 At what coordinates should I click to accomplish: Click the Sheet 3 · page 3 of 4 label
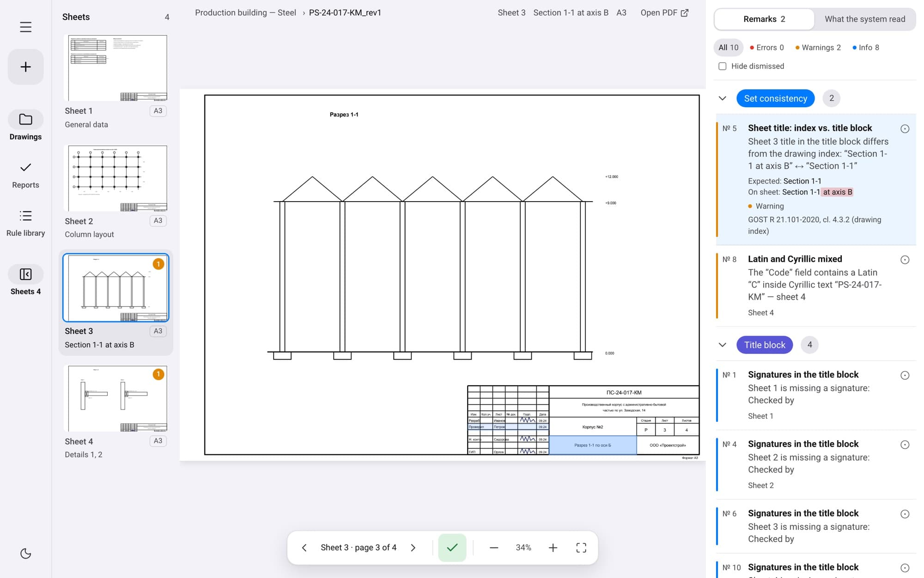tap(359, 547)
